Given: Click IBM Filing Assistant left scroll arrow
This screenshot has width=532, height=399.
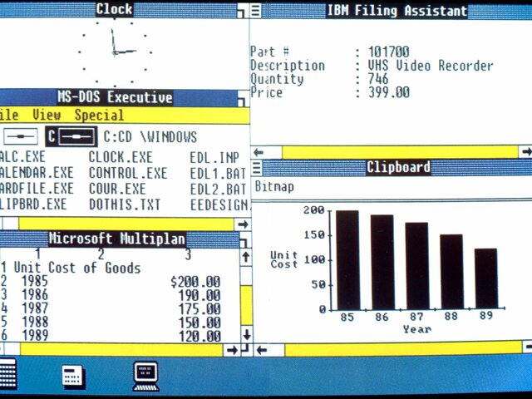Looking at the screenshot, I should click(259, 152).
